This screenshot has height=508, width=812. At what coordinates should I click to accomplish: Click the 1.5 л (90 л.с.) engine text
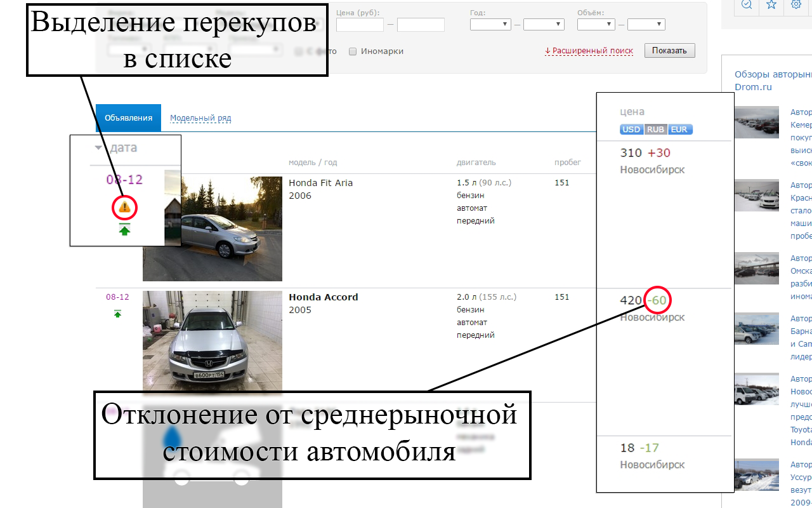[484, 183]
